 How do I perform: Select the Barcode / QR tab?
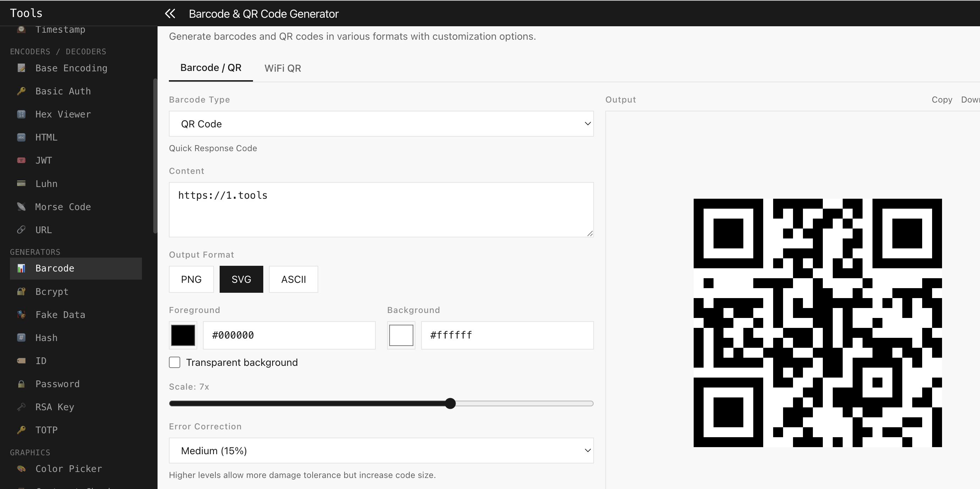[211, 68]
